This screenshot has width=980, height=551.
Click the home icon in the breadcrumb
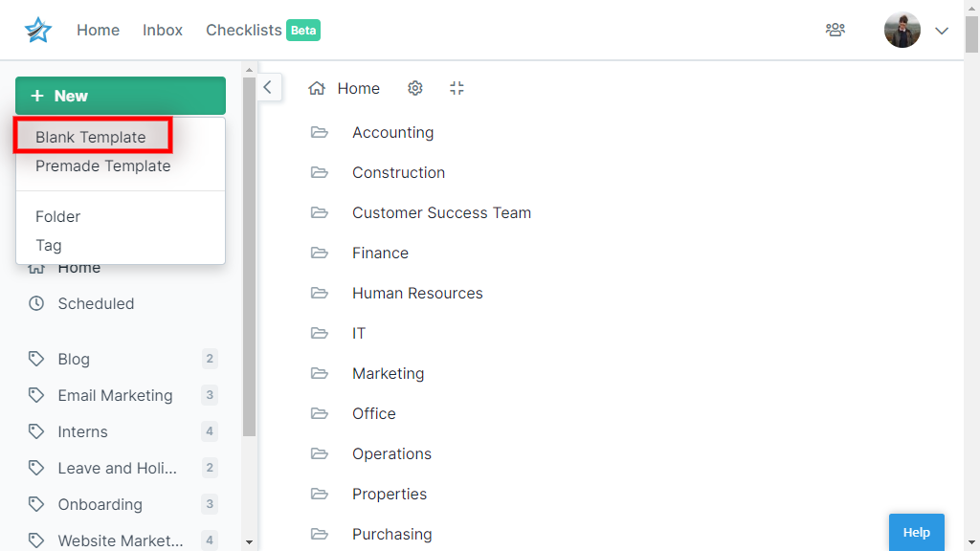click(x=317, y=88)
